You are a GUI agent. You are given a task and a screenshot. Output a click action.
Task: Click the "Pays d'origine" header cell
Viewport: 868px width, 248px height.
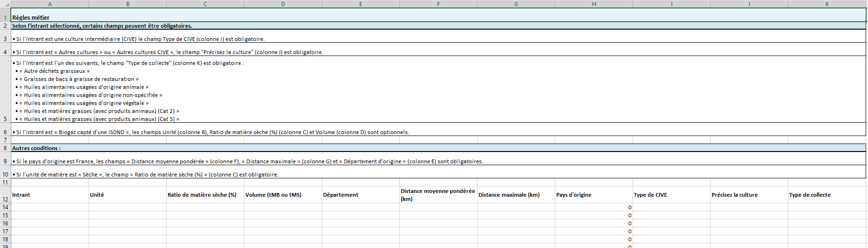(x=593, y=195)
